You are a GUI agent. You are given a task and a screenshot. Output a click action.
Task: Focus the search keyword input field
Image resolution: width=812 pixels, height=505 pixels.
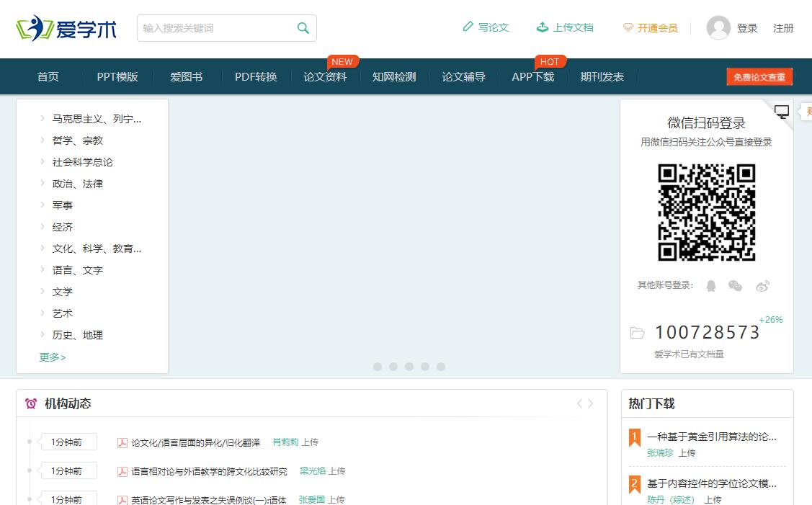(x=216, y=28)
